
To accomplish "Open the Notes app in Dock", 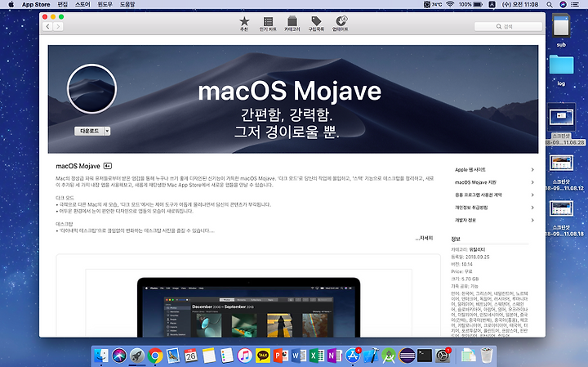I will click(209, 356).
